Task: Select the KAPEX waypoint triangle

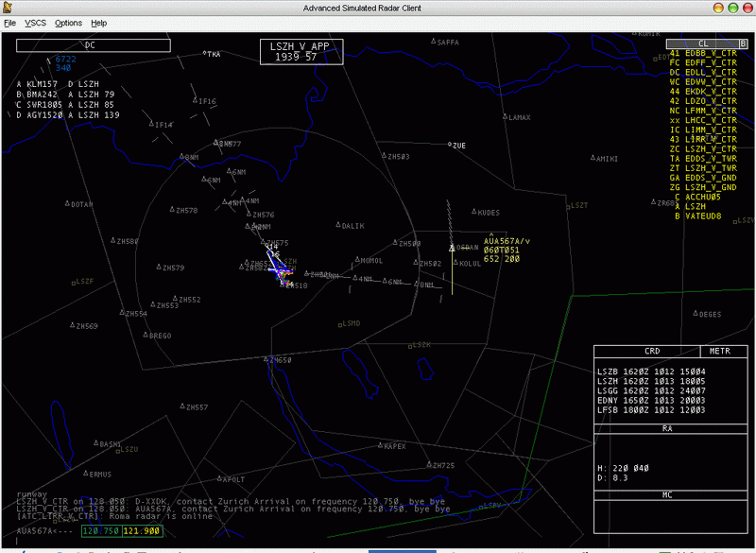Action: (381, 445)
